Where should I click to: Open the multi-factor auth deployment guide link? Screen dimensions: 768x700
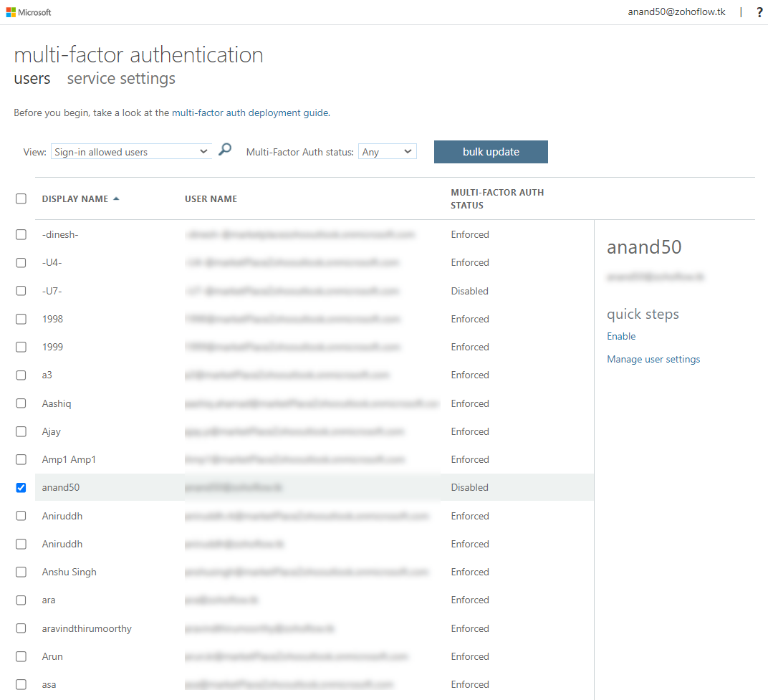point(250,112)
